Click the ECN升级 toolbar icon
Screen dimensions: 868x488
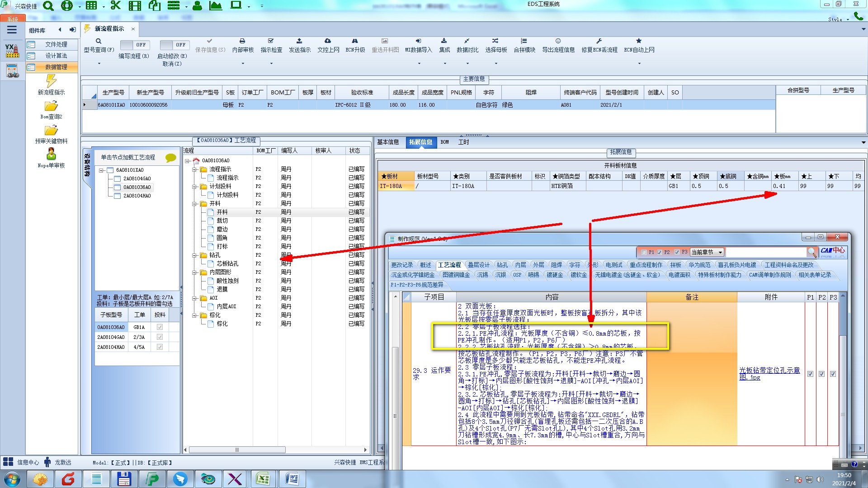(x=355, y=41)
